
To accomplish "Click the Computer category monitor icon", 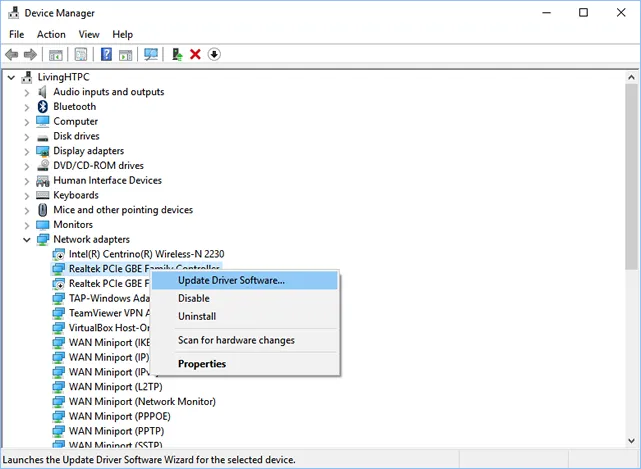I will [x=43, y=121].
